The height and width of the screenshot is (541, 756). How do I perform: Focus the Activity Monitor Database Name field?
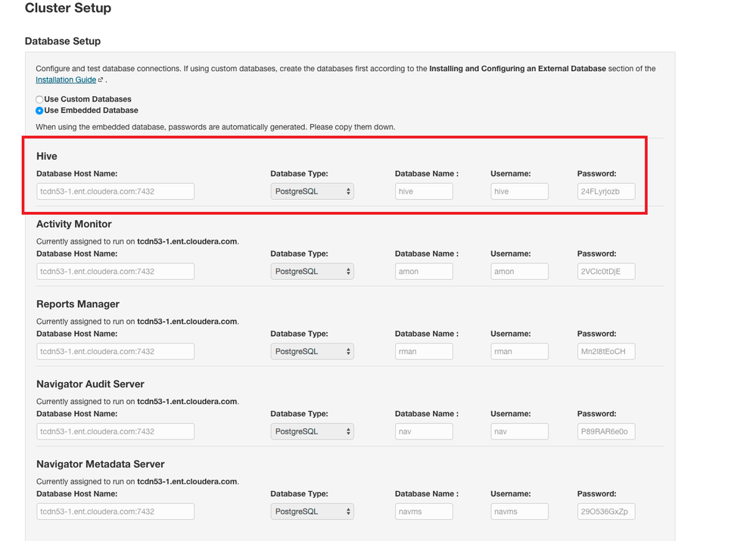click(424, 272)
